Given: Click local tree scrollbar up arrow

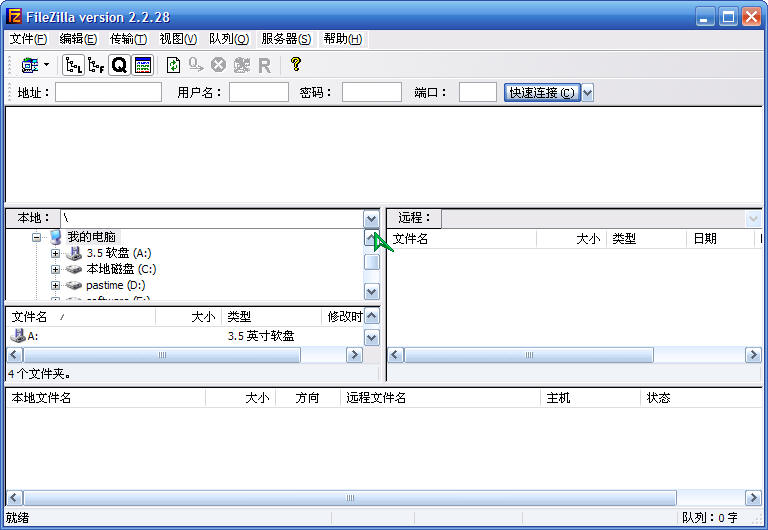Looking at the screenshot, I should pos(372,238).
